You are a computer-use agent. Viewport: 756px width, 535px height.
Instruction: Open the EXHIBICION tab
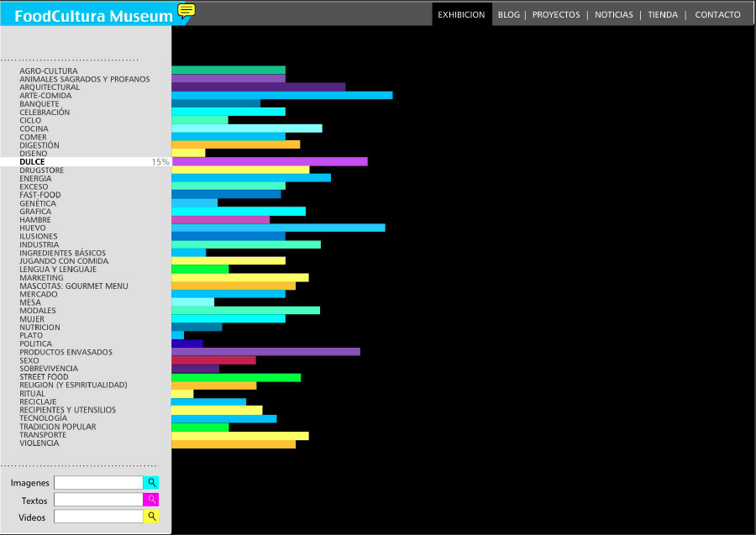pyautogui.click(x=461, y=14)
